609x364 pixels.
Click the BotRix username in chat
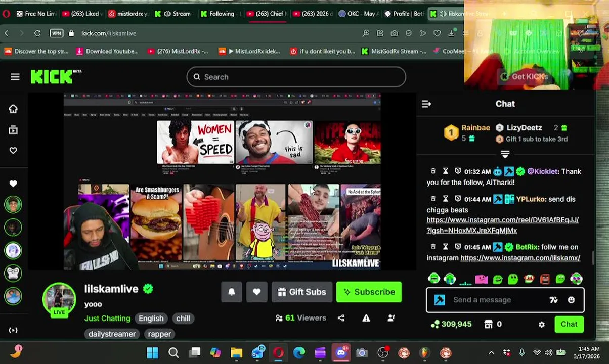tap(527, 247)
